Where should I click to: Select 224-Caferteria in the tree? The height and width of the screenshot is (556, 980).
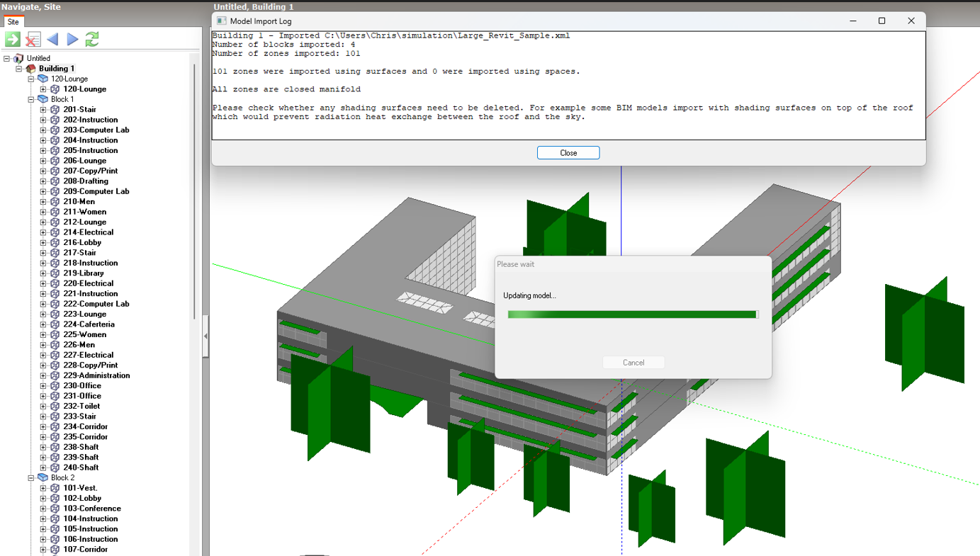pos(89,324)
